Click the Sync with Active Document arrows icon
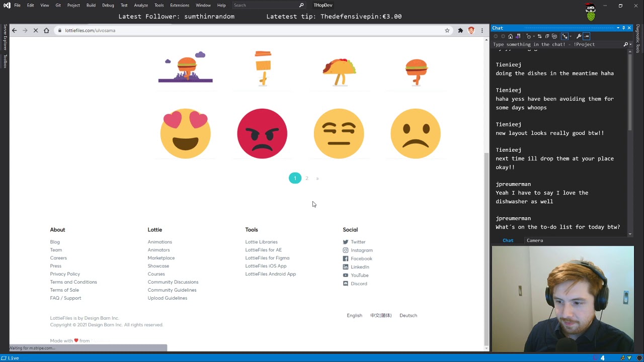The image size is (644, 362). tap(539, 36)
